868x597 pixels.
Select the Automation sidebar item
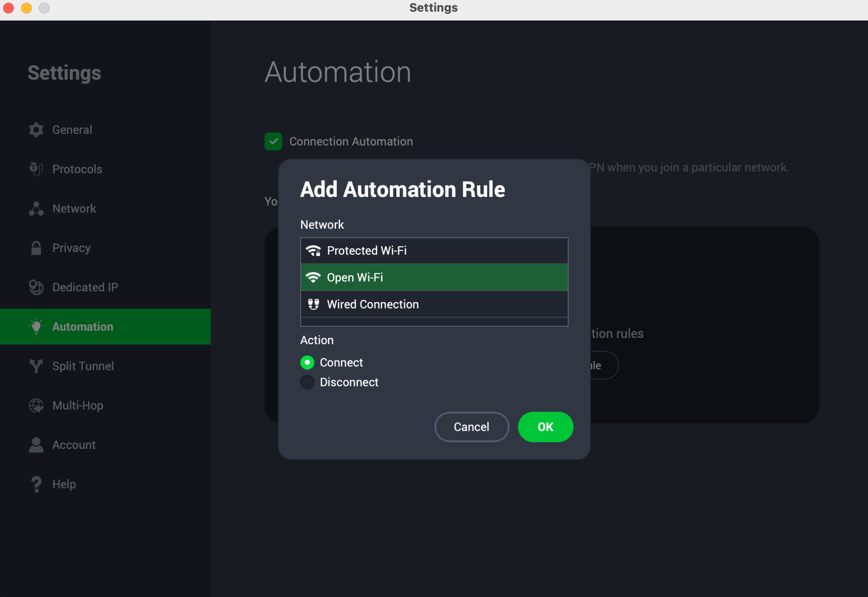pyautogui.click(x=106, y=327)
